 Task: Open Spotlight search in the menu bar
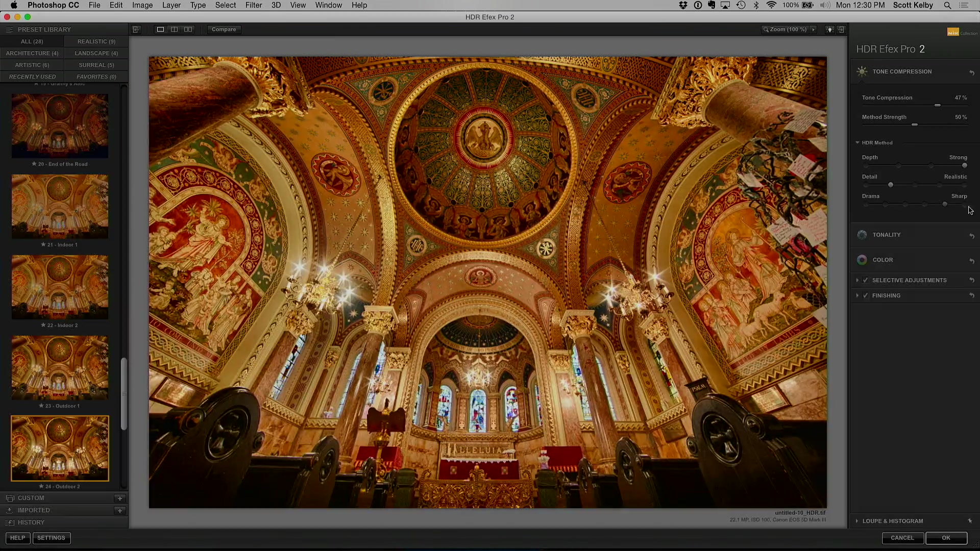tap(947, 5)
